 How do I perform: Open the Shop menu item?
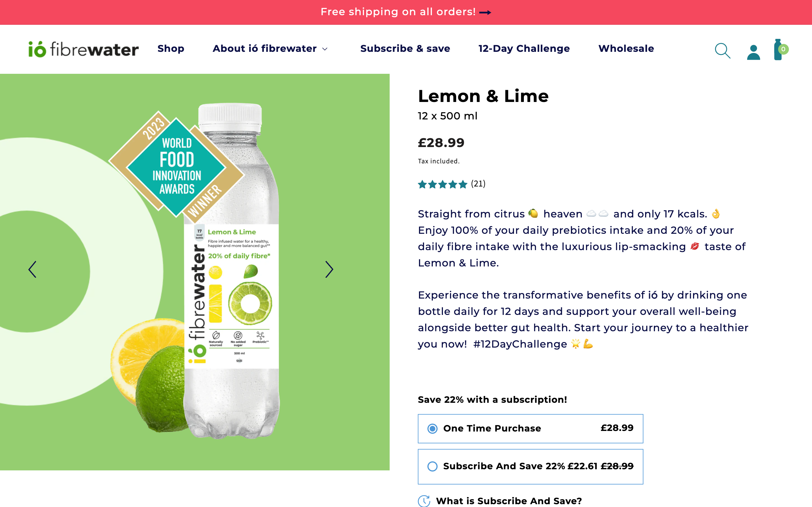pyautogui.click(x=171, y=49)
